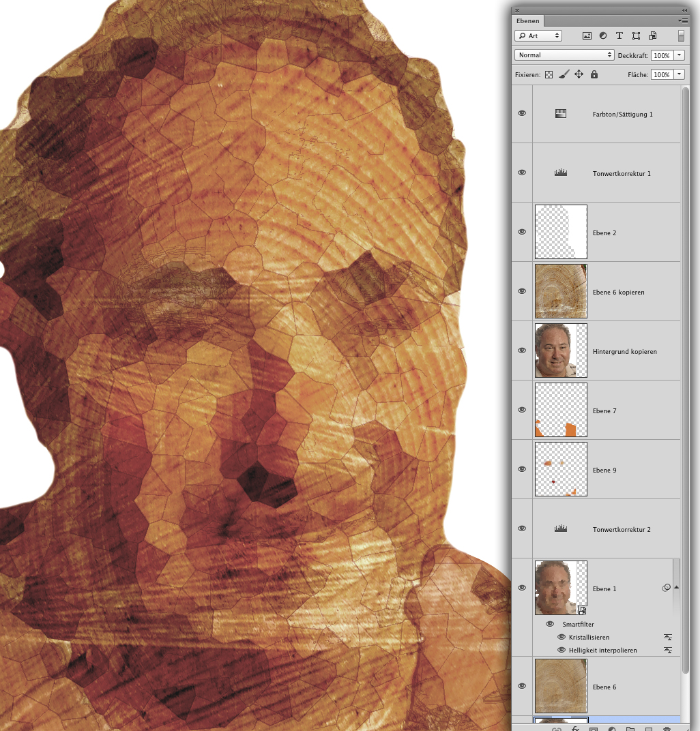This screenshot has height=731, width=700.
Task: Toggle visibility of Ebene 6
Action: pos(522,686)
